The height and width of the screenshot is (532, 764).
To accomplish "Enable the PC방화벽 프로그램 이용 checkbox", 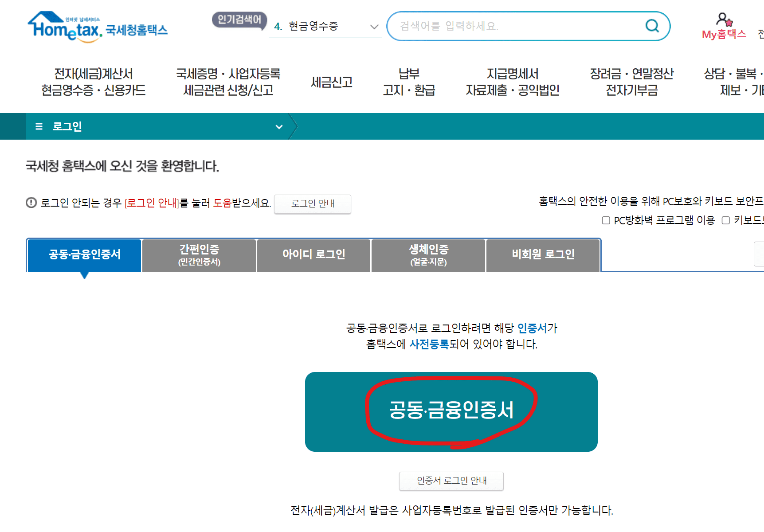I will pos(606,220).
